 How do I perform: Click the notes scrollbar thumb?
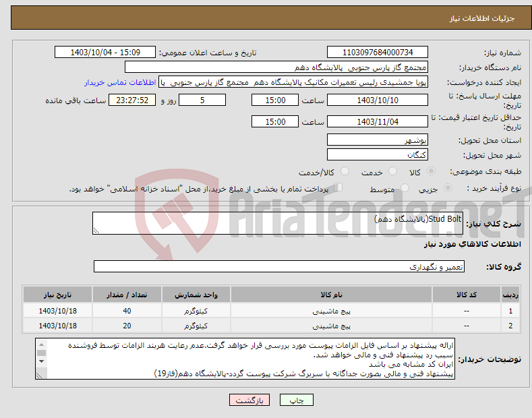[x=41, y=353]
